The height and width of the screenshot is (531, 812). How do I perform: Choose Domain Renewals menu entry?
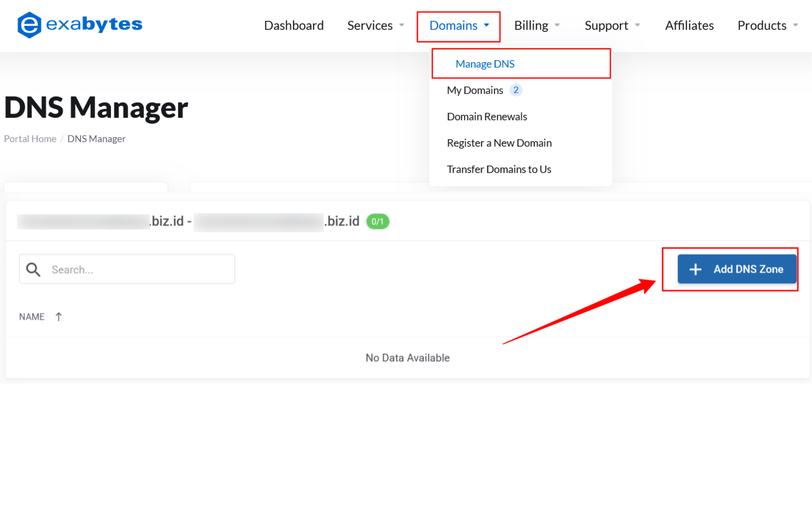(487, 117)
